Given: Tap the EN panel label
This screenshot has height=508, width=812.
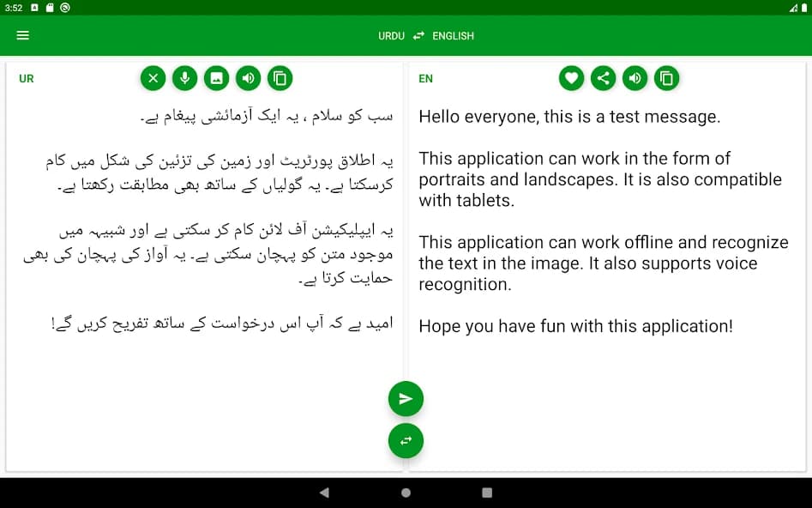Looking at the screenshot, I should 425,78.
